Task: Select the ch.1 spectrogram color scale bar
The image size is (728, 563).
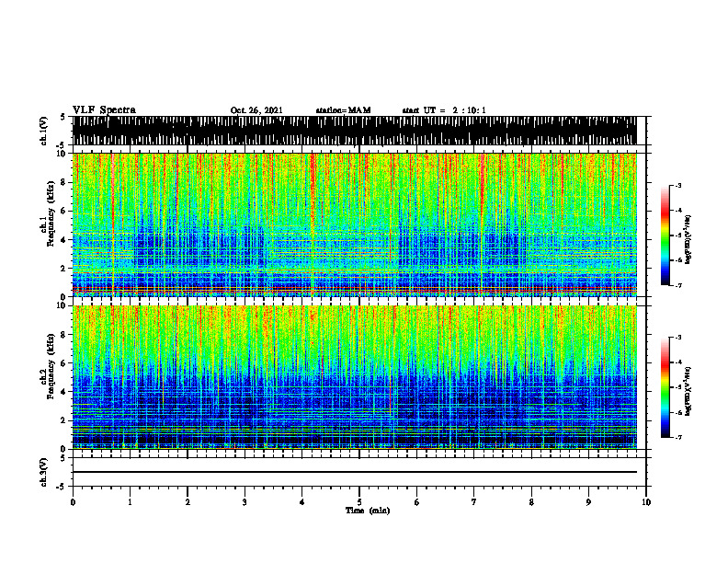Action: pos(665,236)
